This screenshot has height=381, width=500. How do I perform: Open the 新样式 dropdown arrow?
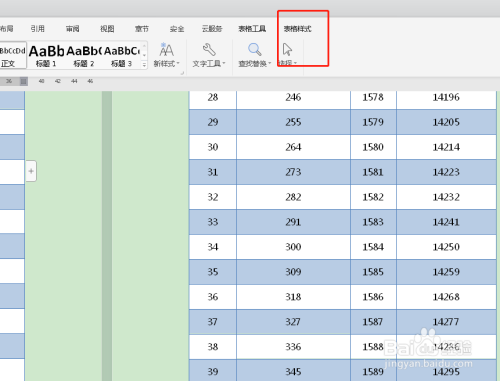[178, 63]
